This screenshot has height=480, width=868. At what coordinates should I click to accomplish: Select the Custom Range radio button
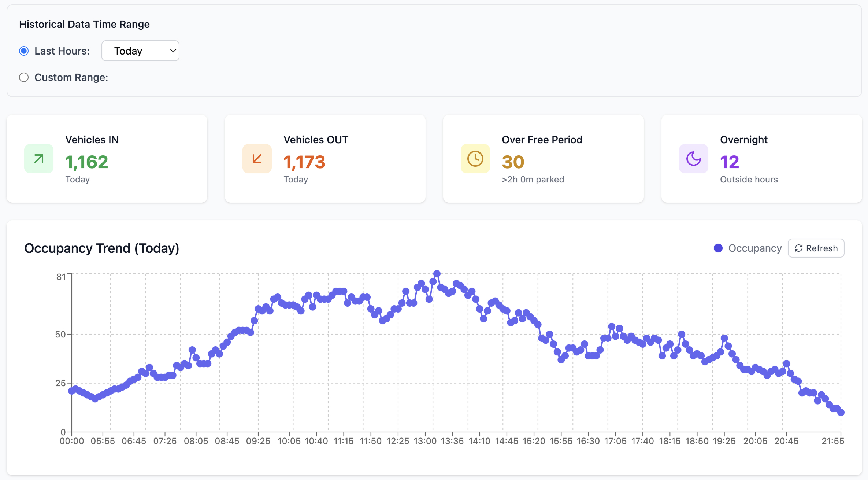coord(24,77)
